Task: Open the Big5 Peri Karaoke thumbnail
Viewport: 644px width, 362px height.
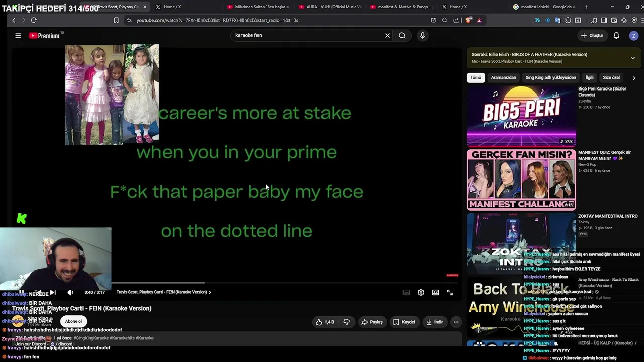Action: (x=521, y=116)
